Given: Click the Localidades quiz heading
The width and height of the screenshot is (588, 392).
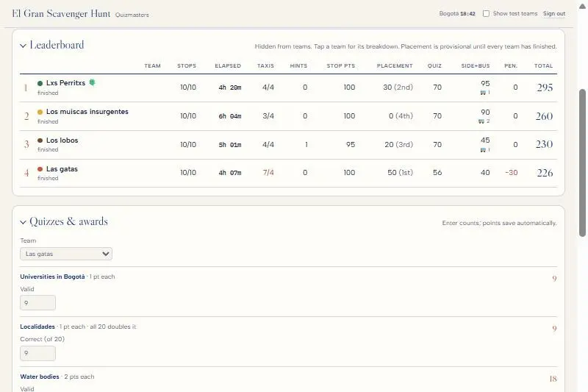Looking at the screenshot, I should click(x=37, y=327).
